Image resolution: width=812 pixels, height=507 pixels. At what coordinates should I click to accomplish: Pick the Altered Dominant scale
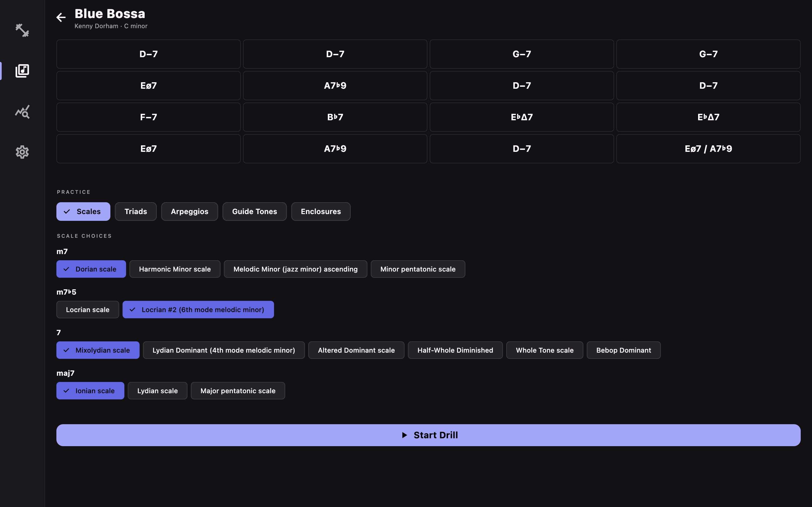pos(356,350)
